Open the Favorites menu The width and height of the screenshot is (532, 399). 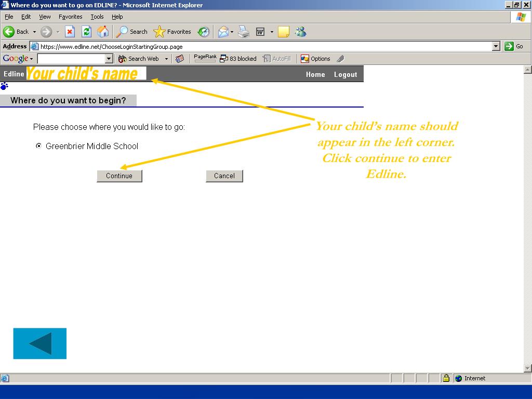pyautogui.click(x=71, y=17)
